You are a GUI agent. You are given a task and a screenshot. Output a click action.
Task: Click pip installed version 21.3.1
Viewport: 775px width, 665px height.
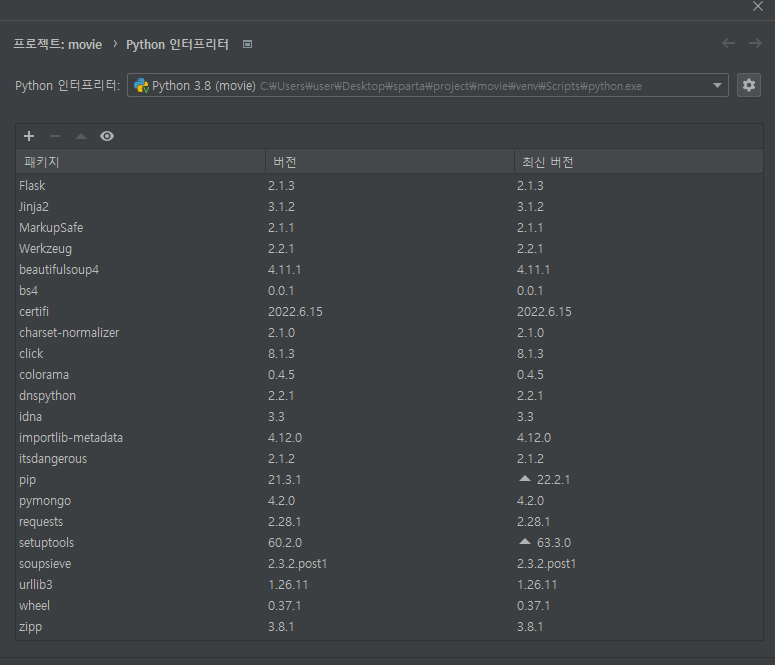click(x=285, y=480)
